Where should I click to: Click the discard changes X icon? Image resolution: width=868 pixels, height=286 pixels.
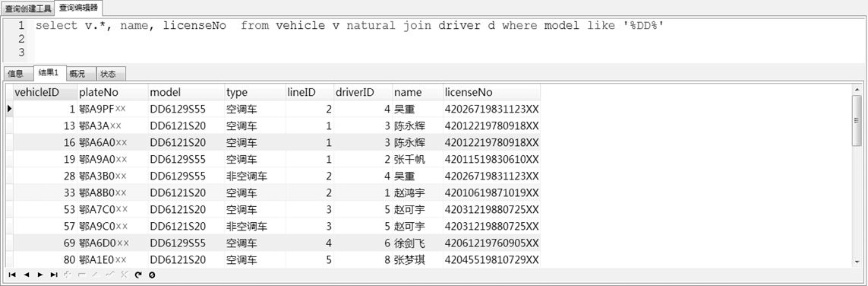(124, 275)
